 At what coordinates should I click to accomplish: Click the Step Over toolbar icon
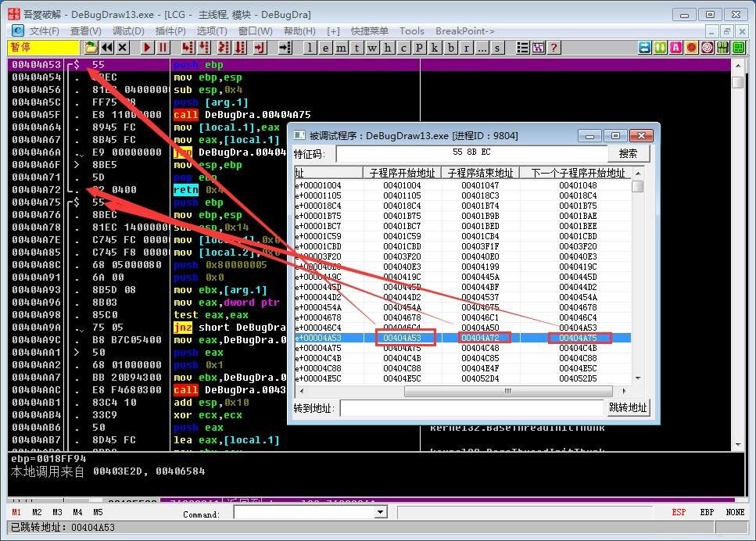point(204,47)
